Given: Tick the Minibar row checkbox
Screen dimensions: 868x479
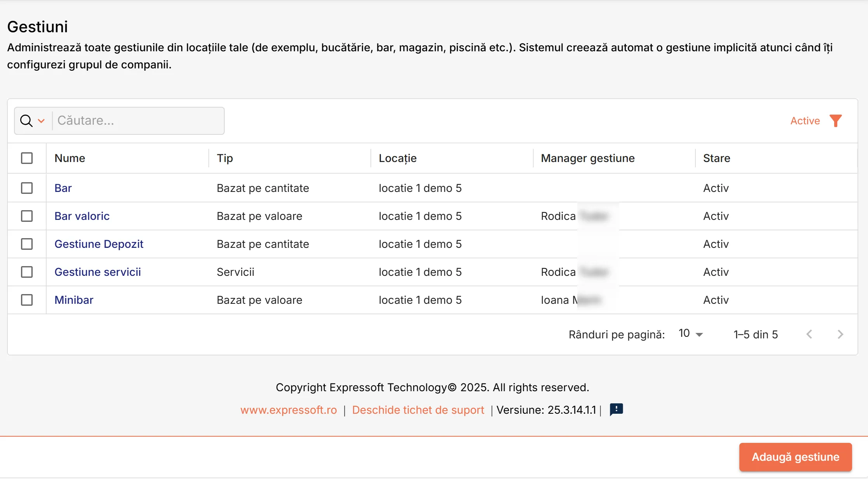Looking at the screenshot, I should (x=27, y=300).
